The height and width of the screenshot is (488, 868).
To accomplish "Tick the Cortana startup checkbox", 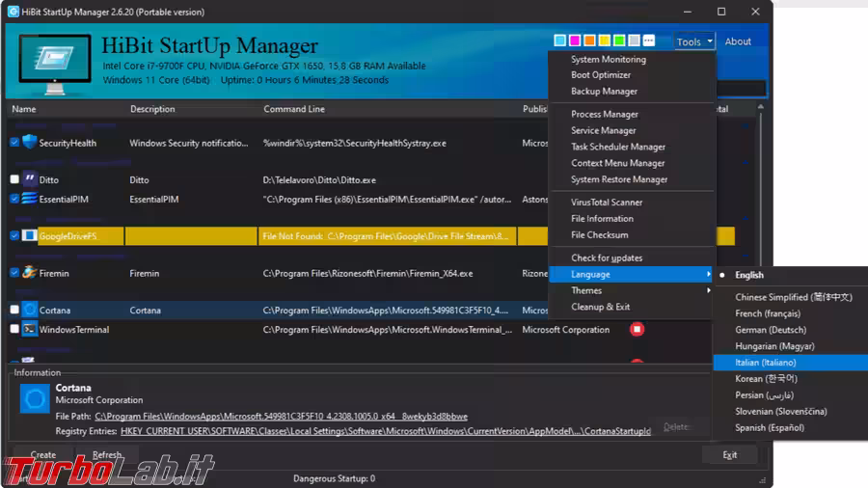I will [x=14, y=311].
